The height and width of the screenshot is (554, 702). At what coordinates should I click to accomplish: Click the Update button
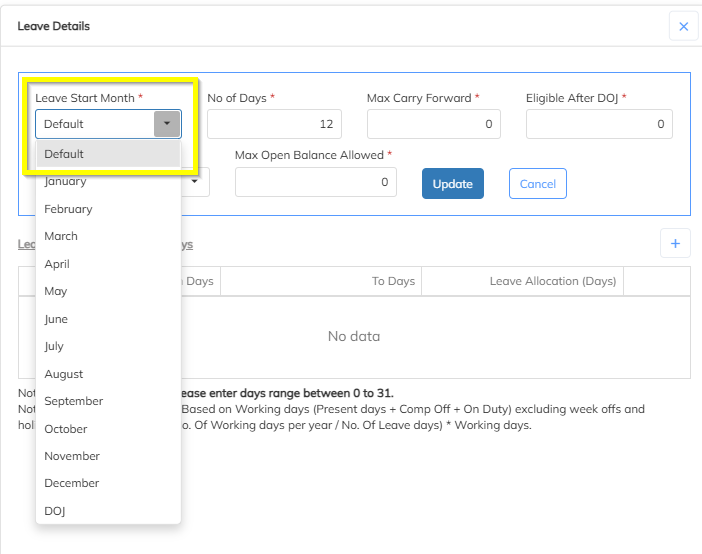[x=452, y=184]
